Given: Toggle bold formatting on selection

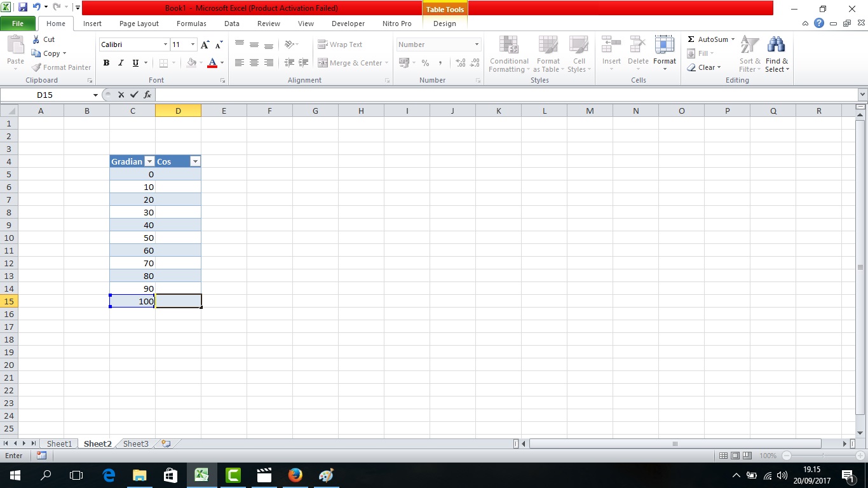Looking at the screenshot, I should pos(106,63).
